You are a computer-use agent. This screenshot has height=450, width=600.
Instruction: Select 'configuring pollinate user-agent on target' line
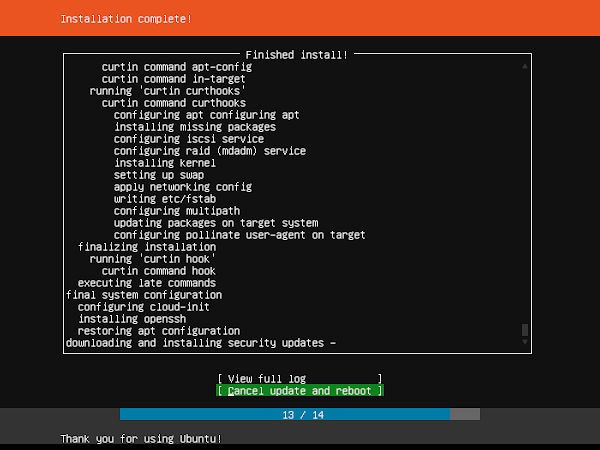coord(240,235)
